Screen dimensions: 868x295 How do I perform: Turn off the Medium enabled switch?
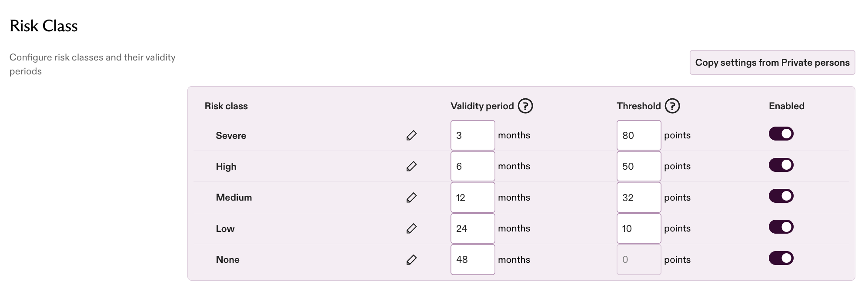(781, 196)
